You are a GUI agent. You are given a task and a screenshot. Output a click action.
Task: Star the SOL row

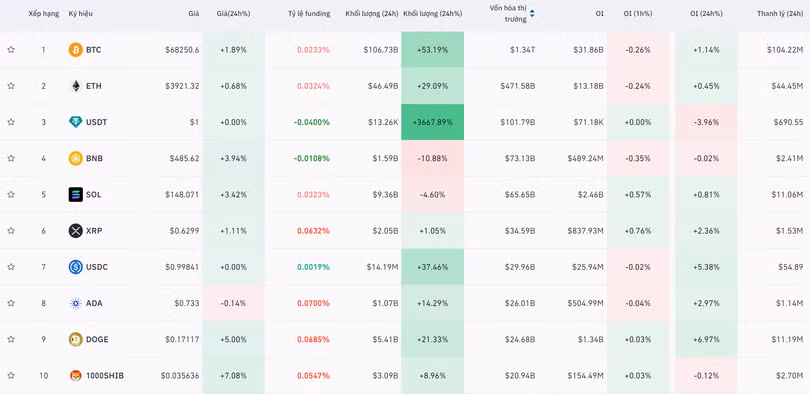click(11, 195)
